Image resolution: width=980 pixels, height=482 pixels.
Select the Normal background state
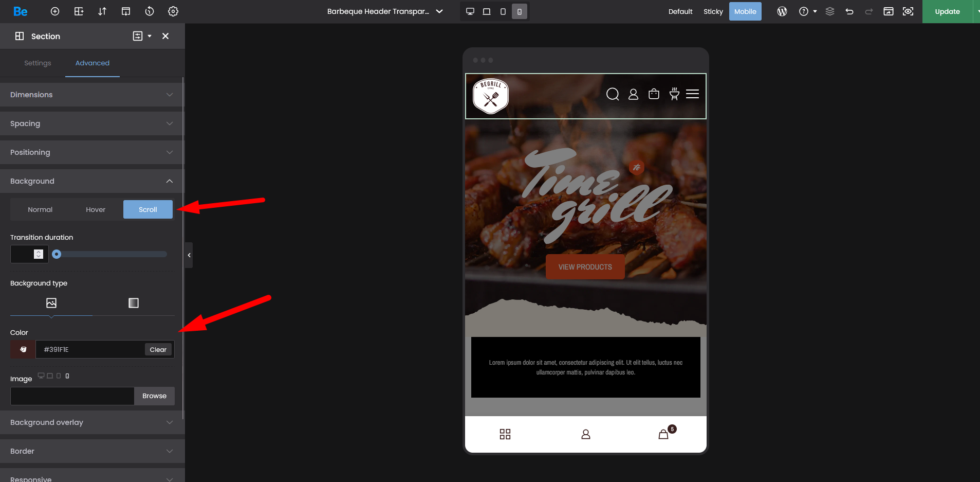[40, 209]
